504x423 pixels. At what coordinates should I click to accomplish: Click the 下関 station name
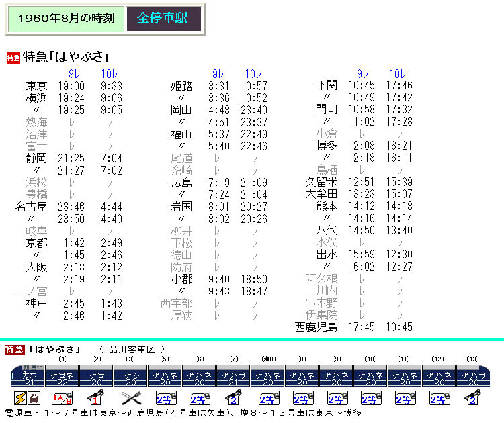(x=327, y=85)
